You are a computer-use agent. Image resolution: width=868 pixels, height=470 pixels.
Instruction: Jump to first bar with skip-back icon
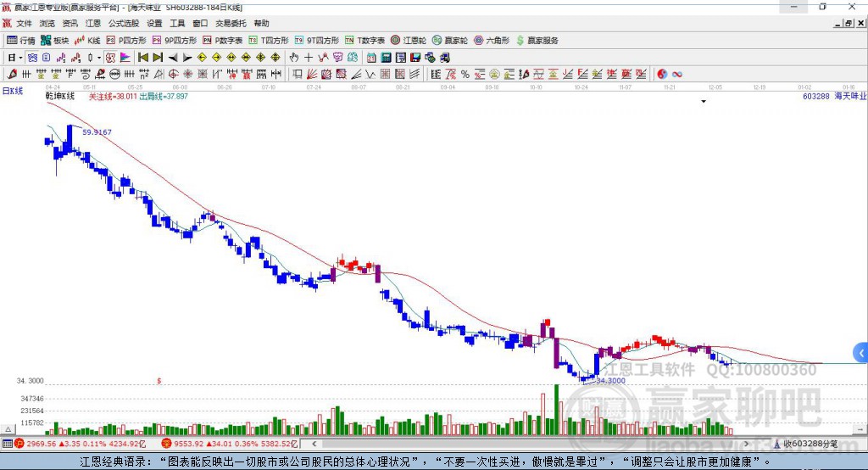point(142,58)
